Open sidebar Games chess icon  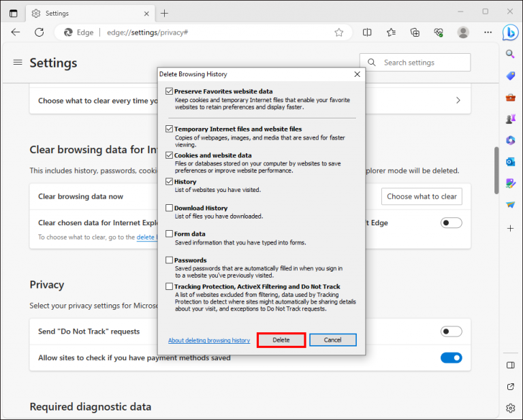click(x=510, y=118)
